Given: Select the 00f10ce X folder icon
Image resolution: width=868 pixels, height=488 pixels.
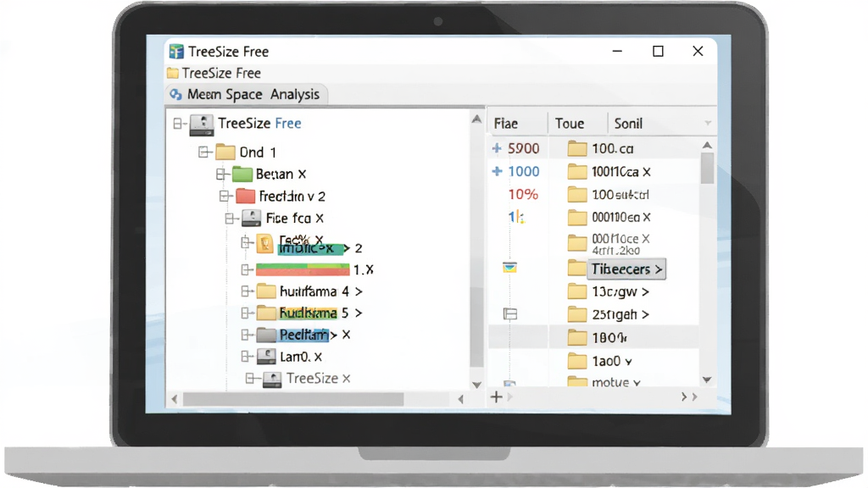Looking at the screenshot, I should pos(577,243).
